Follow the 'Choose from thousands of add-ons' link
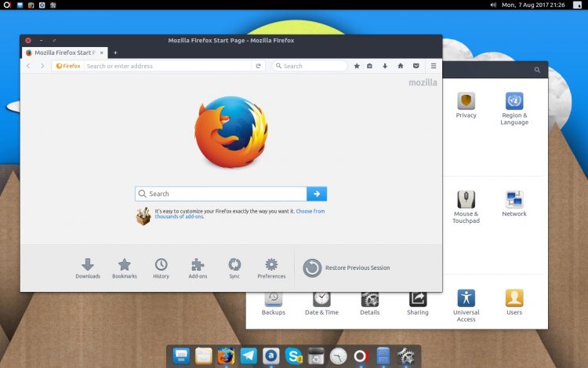 (x=310, y=211)
